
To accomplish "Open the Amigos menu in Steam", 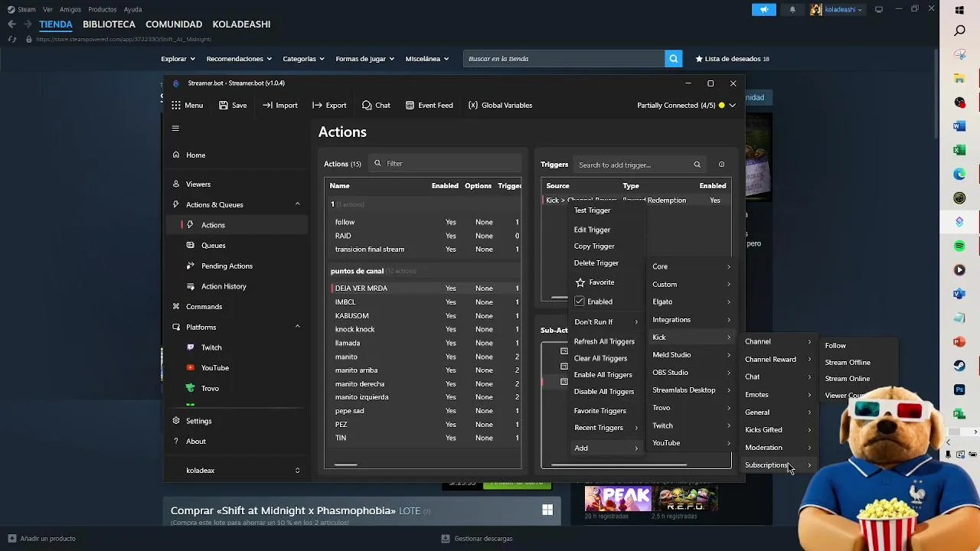I will coord(70,10).
